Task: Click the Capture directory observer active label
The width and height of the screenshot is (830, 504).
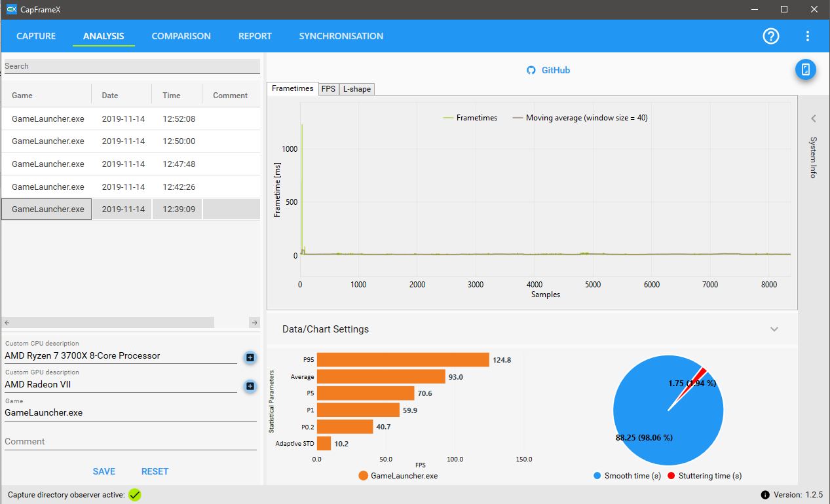Action: [66, 495]
